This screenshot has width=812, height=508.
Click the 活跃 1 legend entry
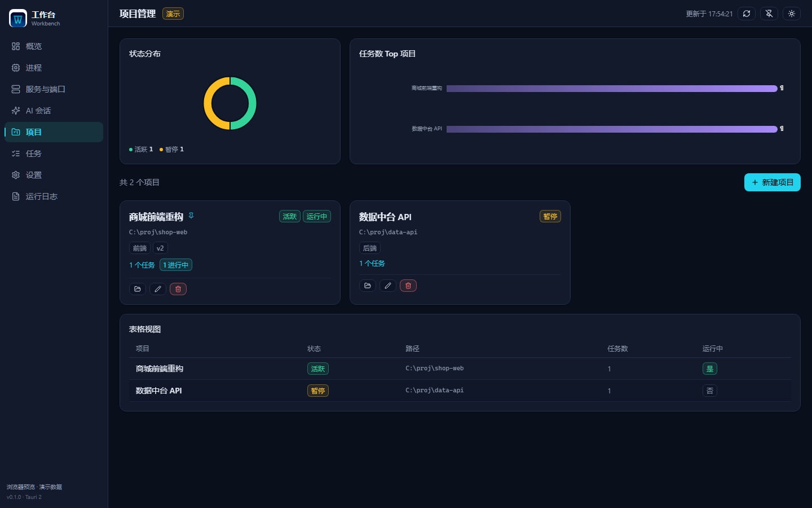pos(141,150)
